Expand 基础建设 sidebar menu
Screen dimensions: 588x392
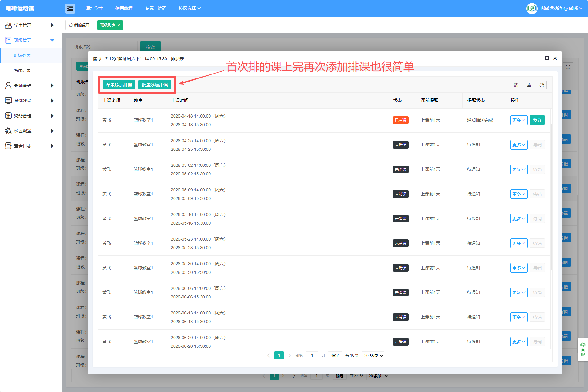coord(31,101)
